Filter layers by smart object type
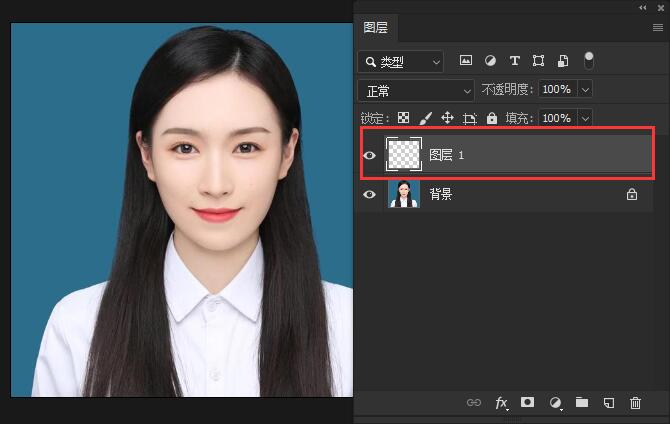The width and height of the screenshot is (670, 424). pos(563,61)
